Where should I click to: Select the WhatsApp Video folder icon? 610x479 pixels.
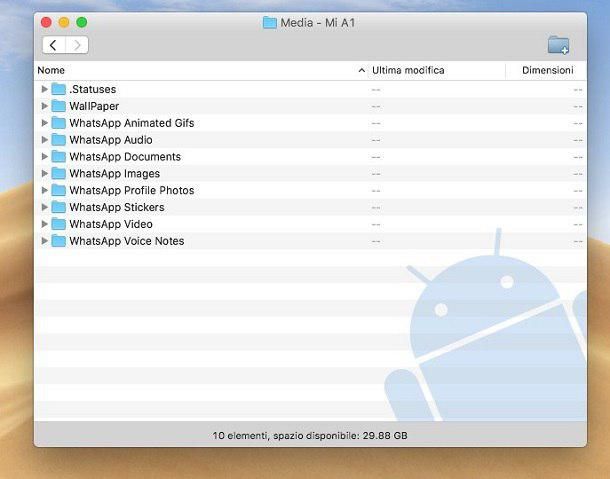(x=58, y=224)
